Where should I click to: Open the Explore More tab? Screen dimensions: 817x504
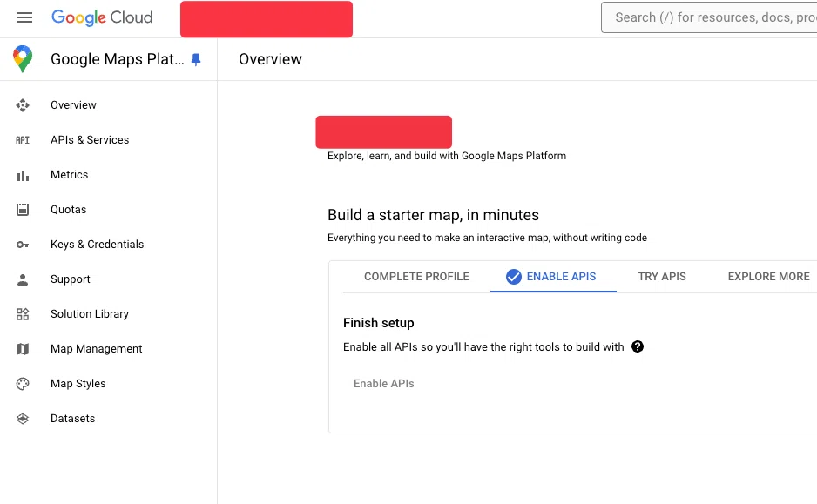coord(768,277)
